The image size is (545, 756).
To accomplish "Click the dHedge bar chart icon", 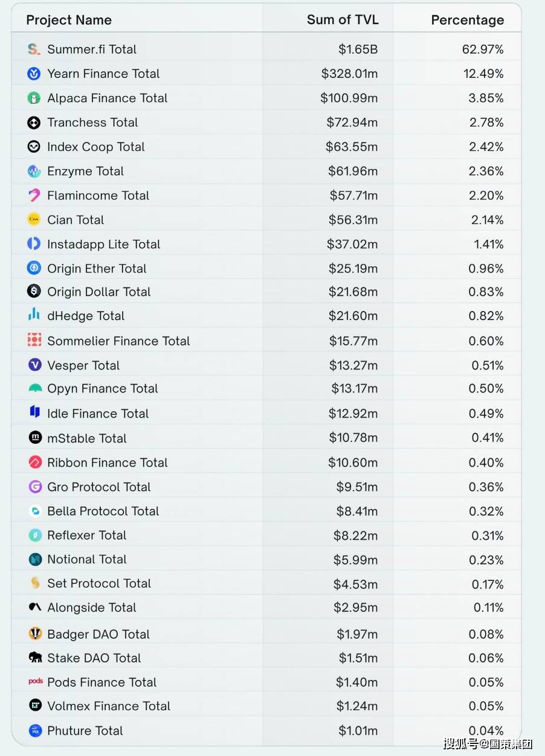I will tap(34, 315).
